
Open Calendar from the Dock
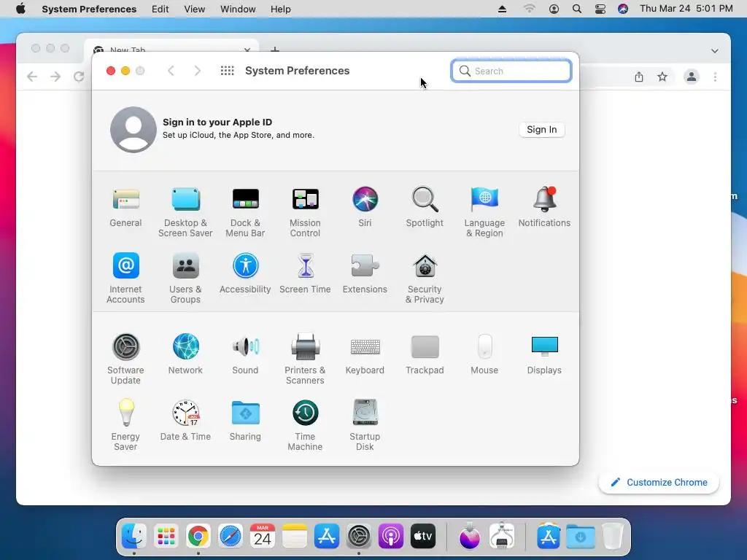tap(263, 537)
